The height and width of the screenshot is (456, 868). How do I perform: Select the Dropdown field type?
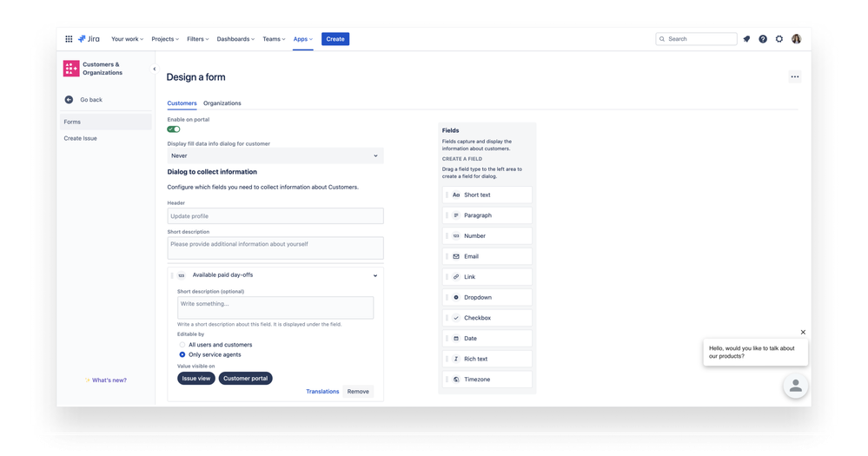(487, 297)
